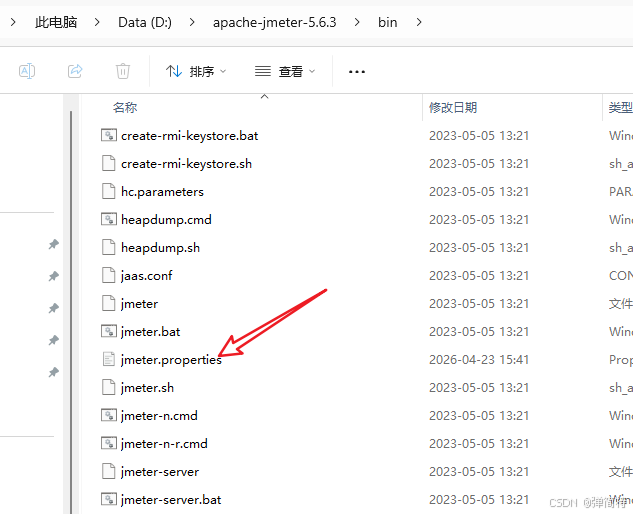Click the jaas.conf file icon
Image resolution: width=633 pixels, height=514 pixels.
(x=109, y=275)
